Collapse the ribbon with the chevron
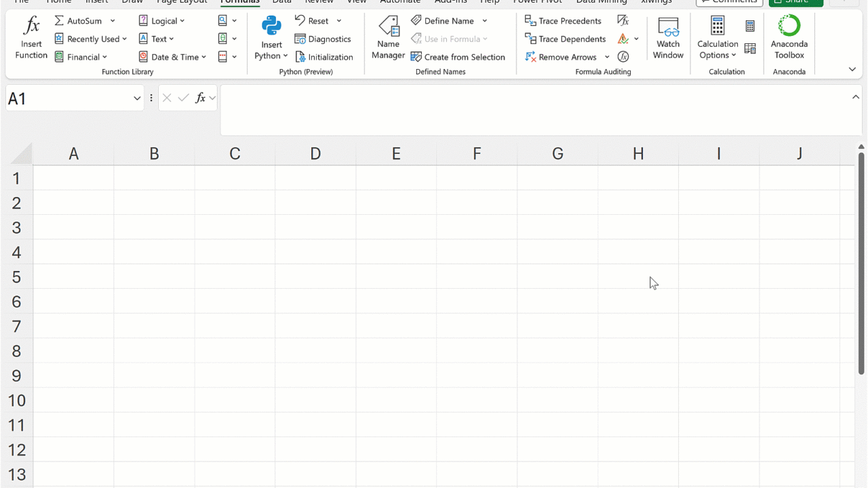 [x=852, y=70]
